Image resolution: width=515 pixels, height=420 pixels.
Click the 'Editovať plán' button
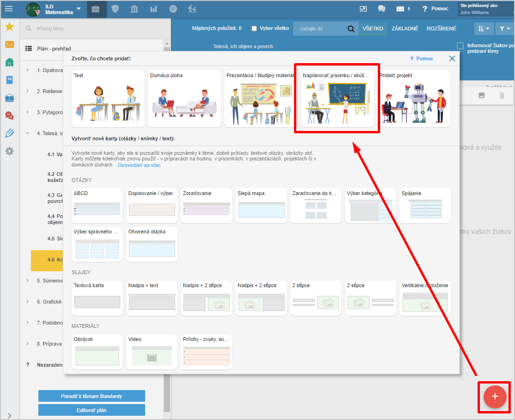point(92,410)
